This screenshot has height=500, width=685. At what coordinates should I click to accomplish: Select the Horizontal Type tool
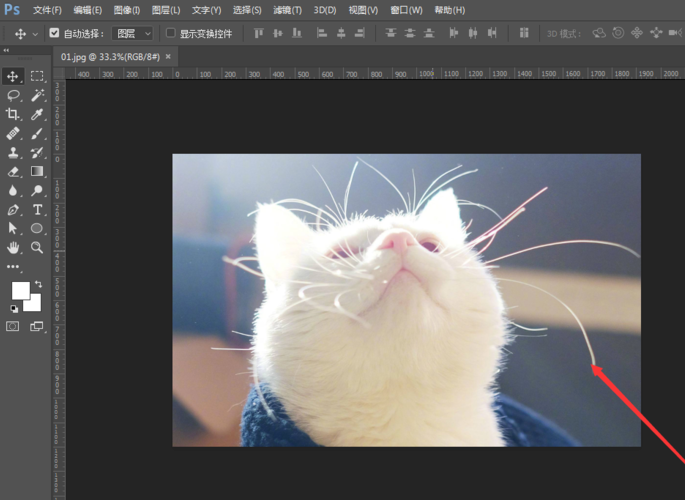38,210
